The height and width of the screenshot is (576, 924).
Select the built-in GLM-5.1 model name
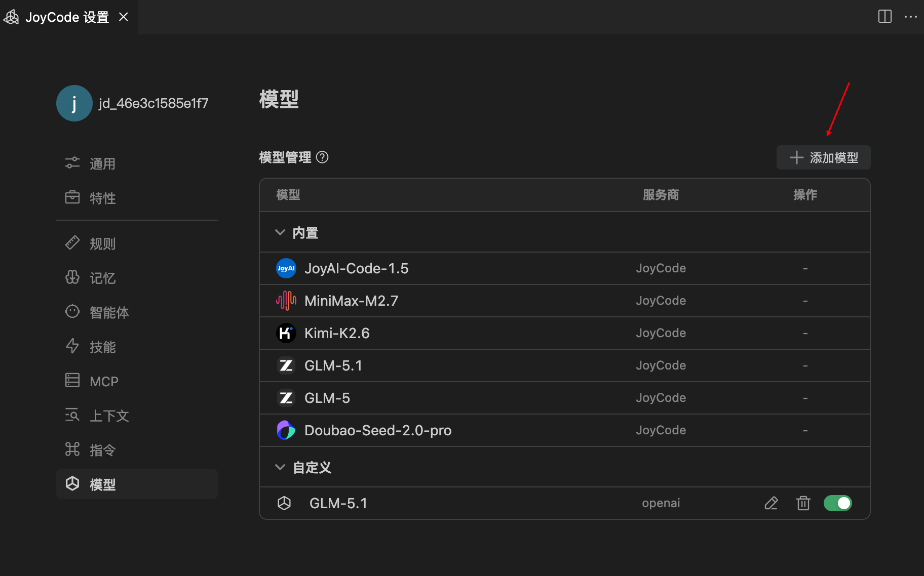click(x=333, y=365)
